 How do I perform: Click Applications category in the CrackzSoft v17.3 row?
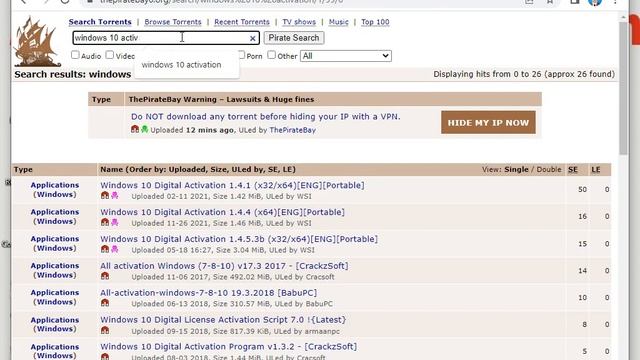pos(55,266)
